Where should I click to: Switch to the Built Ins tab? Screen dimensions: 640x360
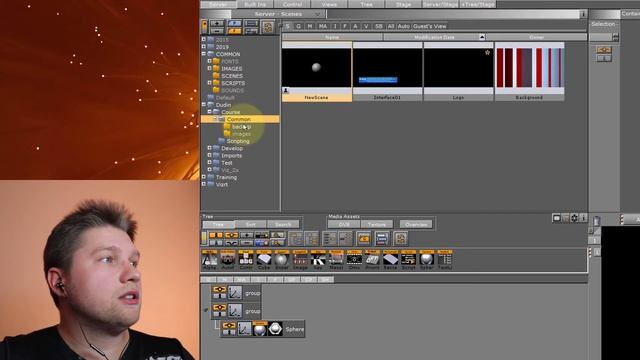pyautogui.click(x=255, y=4)
